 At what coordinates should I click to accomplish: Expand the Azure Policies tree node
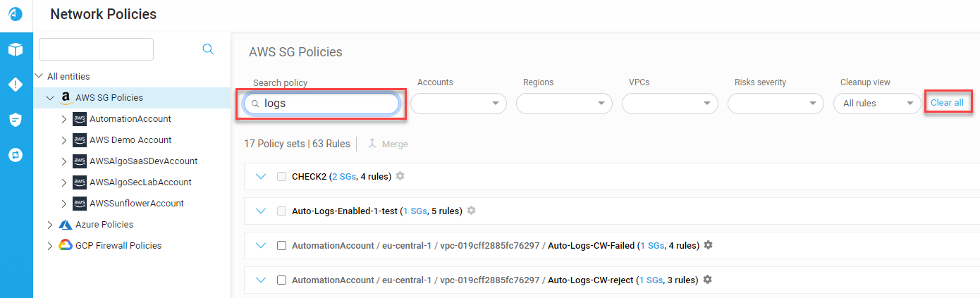50,225
